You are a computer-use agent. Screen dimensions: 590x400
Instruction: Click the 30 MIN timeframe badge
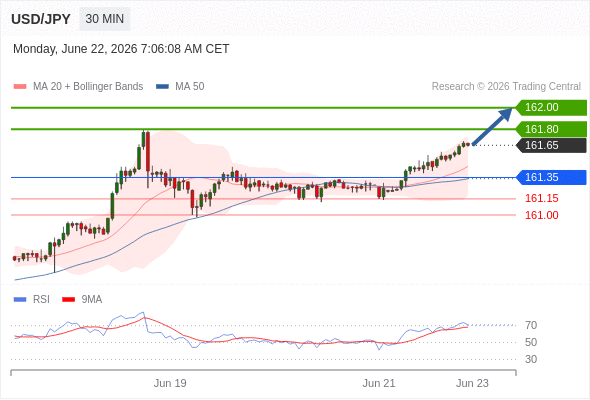(x=105, y=19)
